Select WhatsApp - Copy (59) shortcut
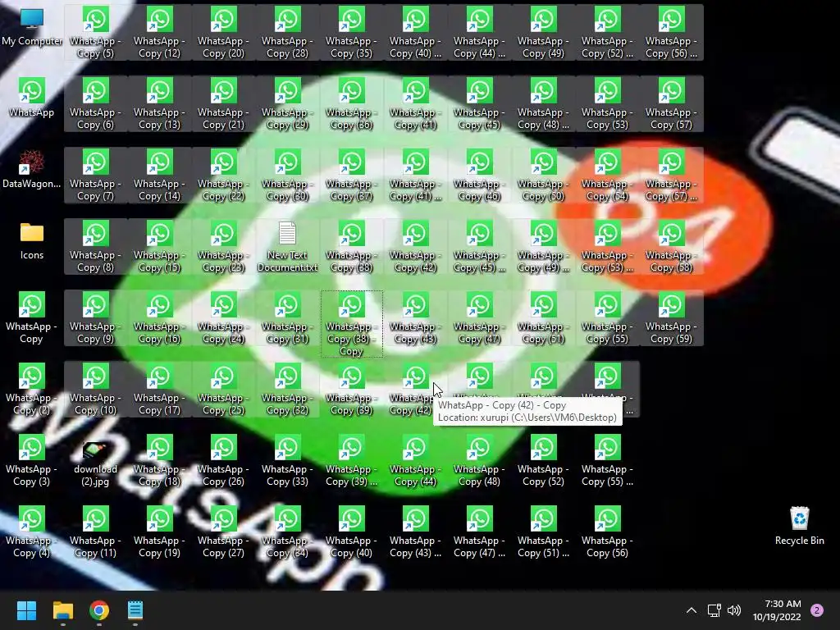Image resolution: width=840 pixels, height=630 pixels. coord(671,318)
